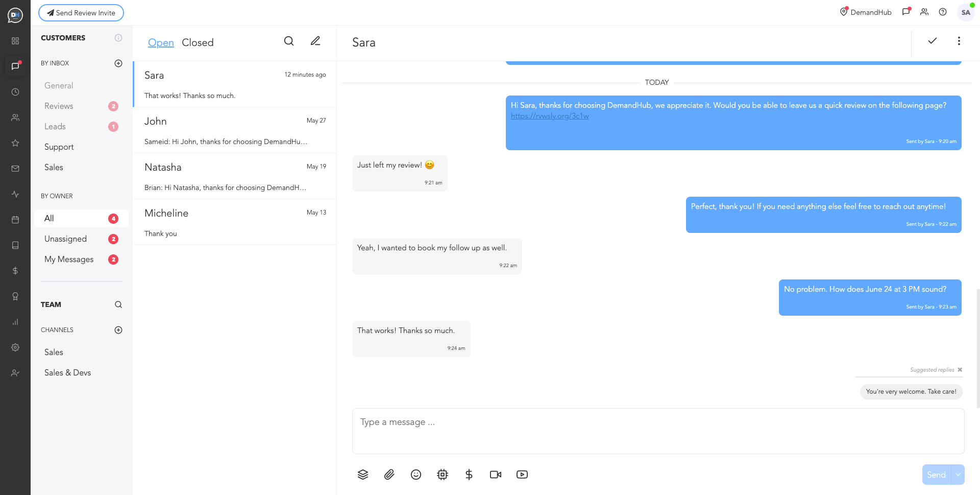The image size is (980, 495).
Task: Click the dollar payment request icon
Action: 469,475
